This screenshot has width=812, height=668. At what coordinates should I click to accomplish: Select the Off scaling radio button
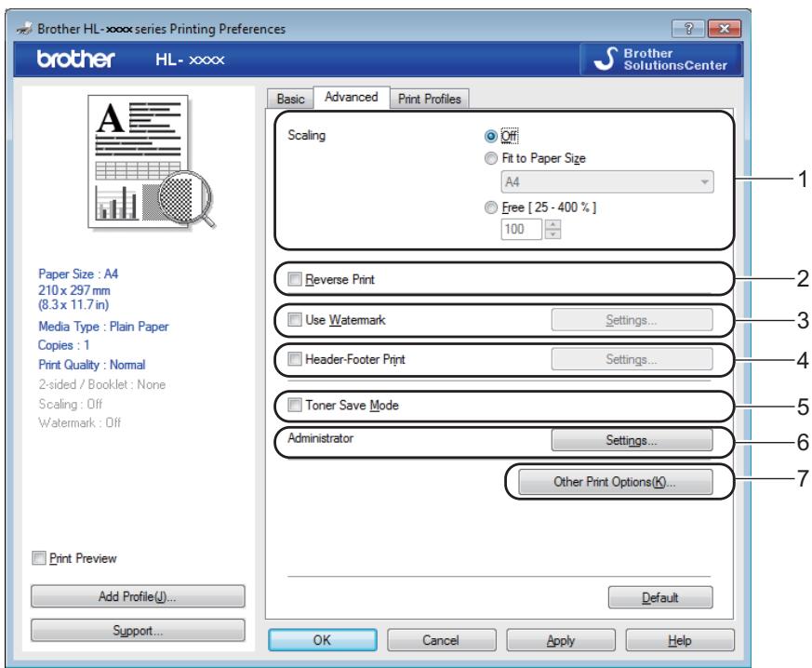[490, 136]
